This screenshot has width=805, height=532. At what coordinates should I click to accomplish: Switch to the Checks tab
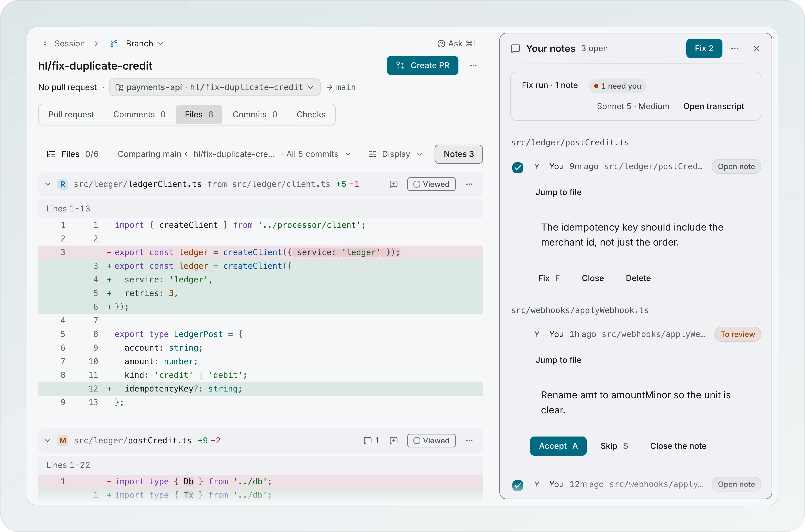(311, 114)
